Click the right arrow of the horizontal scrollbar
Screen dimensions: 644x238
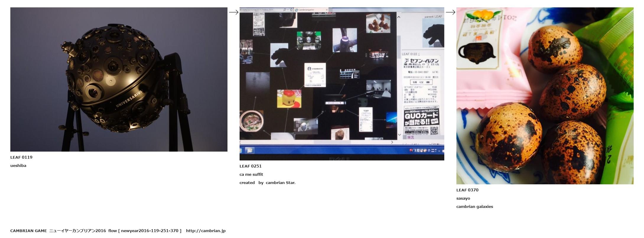coord(392,142)
